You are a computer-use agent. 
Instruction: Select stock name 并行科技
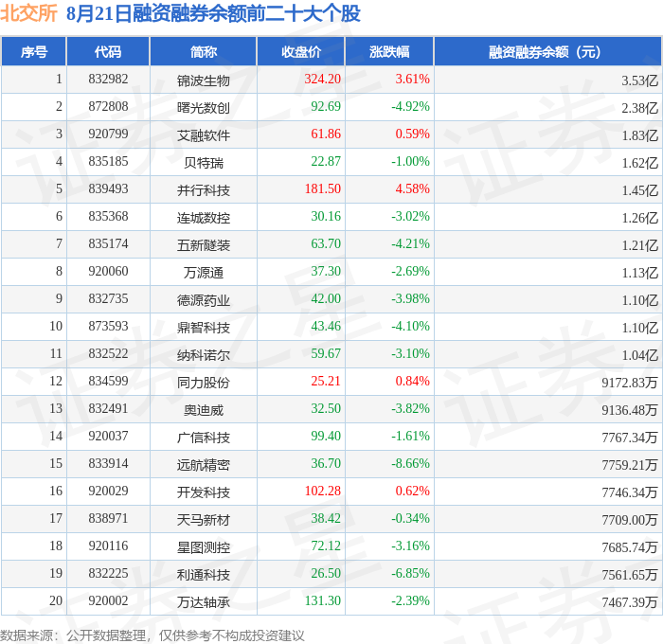click(x=204, y=190)
